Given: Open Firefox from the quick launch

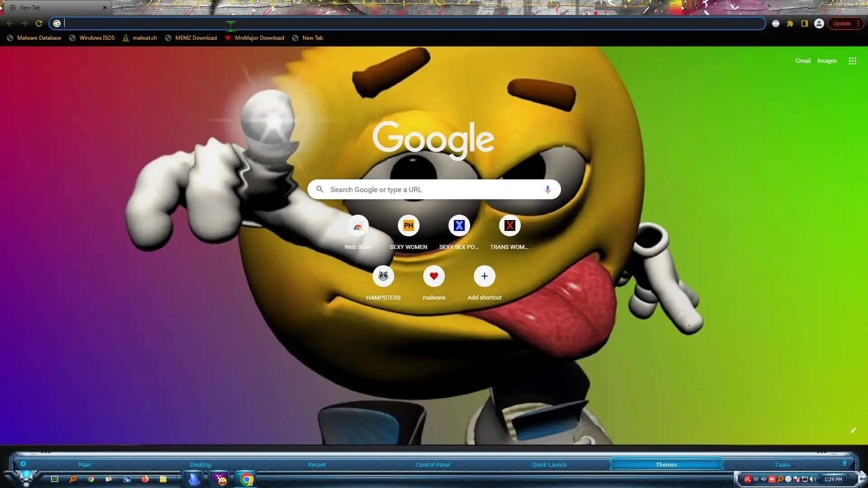Looking at the screenshot, I should coord(145,479).
